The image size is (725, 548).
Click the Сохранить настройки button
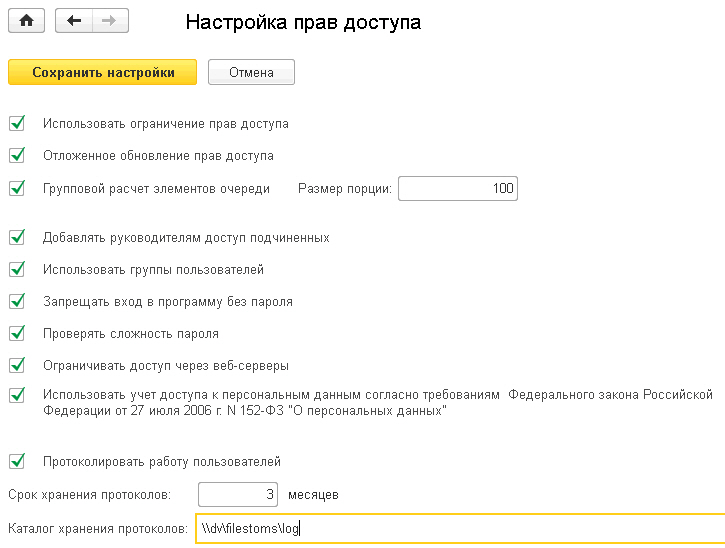click(x=103, y=72)
